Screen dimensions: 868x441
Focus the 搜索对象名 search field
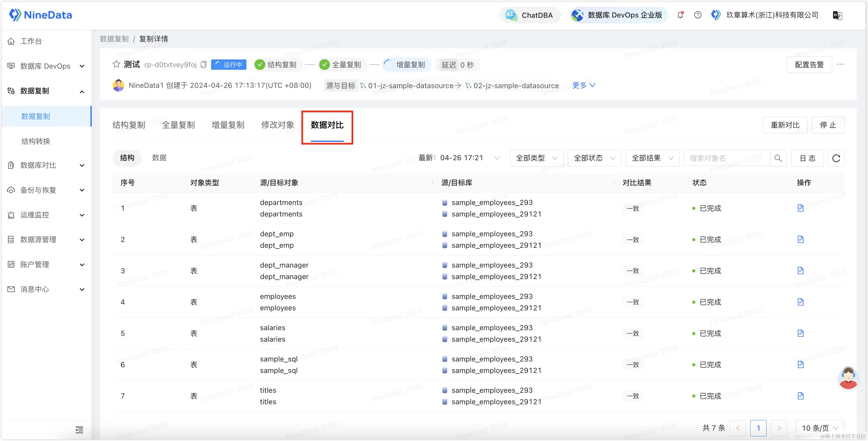click(x=726, y=158)
